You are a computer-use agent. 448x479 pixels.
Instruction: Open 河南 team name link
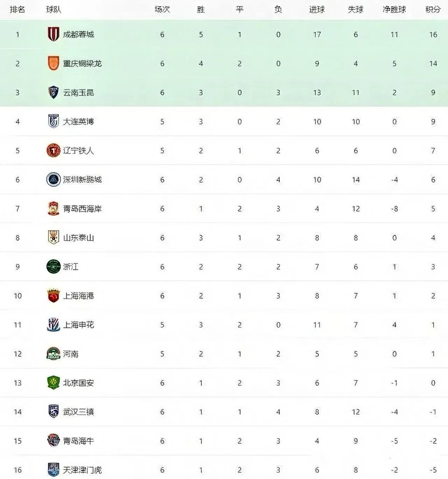[71, 354]
